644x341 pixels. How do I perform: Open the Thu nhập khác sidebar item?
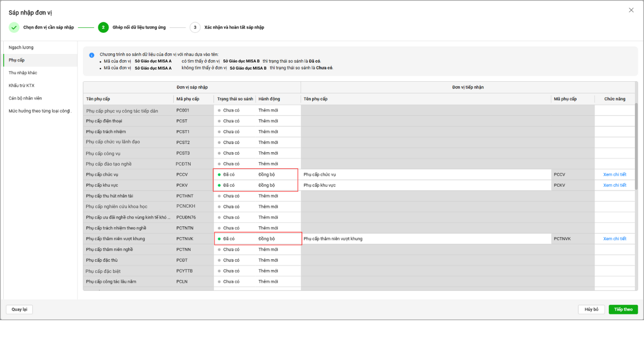coord(40,73)
